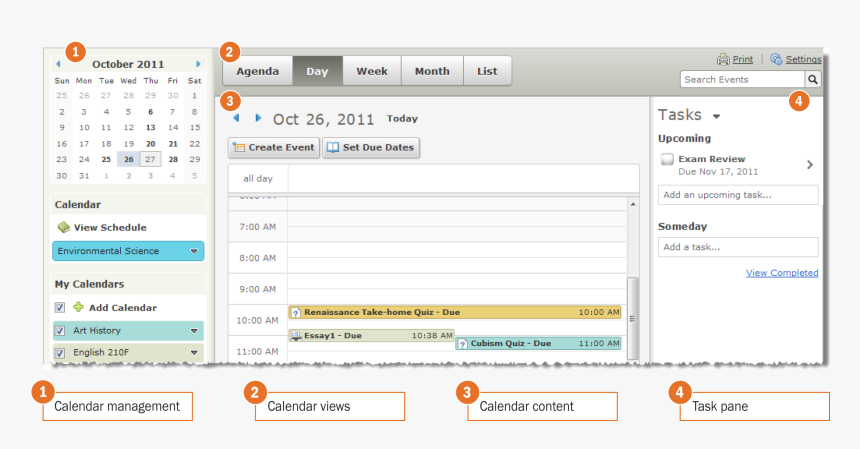Open the Art History calendar dropdown arrow
The width and height of the screenshot is (860, 449).
click(194, 331)
